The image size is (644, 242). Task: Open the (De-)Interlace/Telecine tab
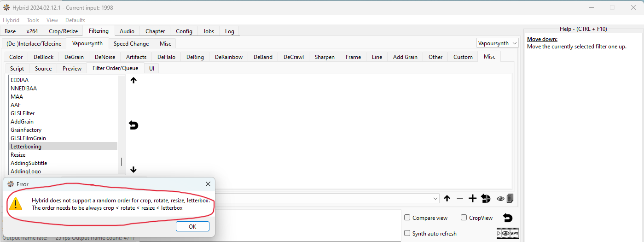click(x=34, y=44)
